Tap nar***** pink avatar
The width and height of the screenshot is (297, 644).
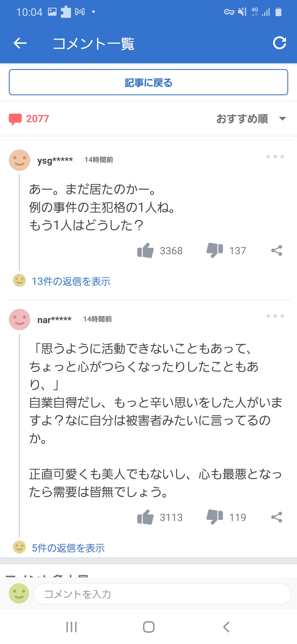tap(20, 319)
